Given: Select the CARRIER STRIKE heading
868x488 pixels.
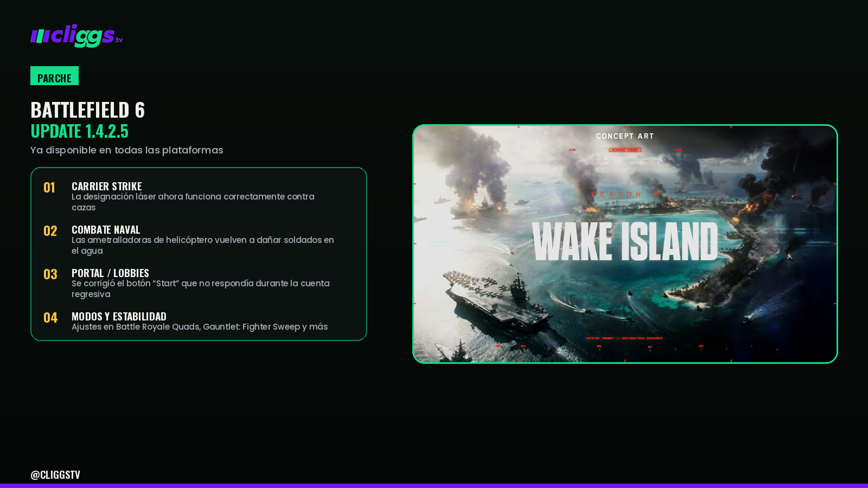Looking at the screenshot, I should click(107, 186).
